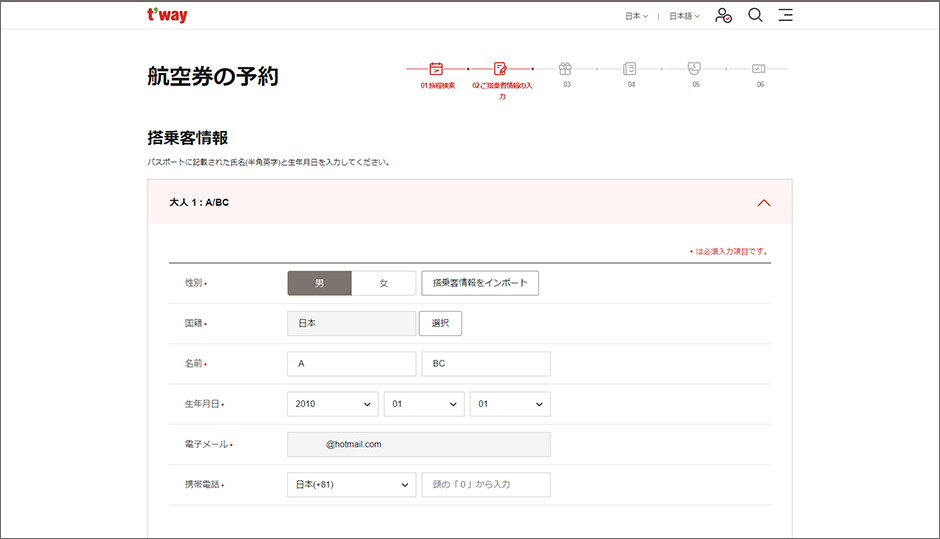Viewport: 940px width, 539px height.
Task: Open the hamburger menu
Action: click(786, 16)
